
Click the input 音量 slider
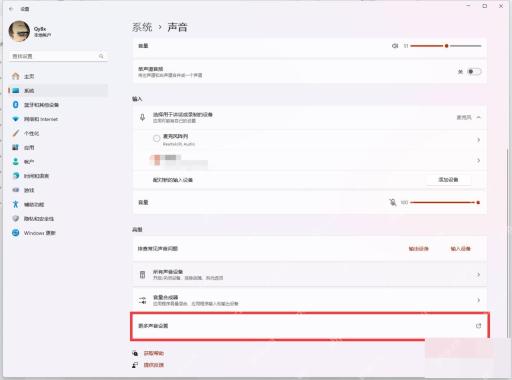click(x=446, y=202)
